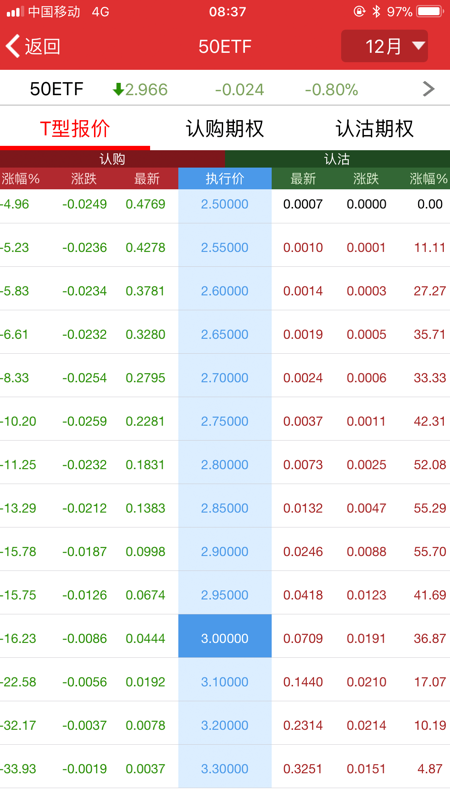Tap the right chevron beside -0.80%
Image resolution: width=450 pixels, height=800 pixels.
coord(429,89)
